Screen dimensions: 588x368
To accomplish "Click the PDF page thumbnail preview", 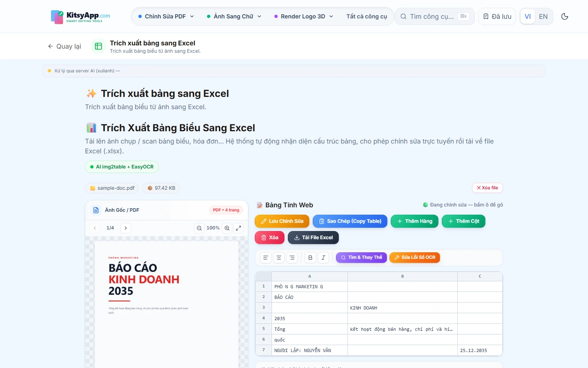I will (167, 304).
